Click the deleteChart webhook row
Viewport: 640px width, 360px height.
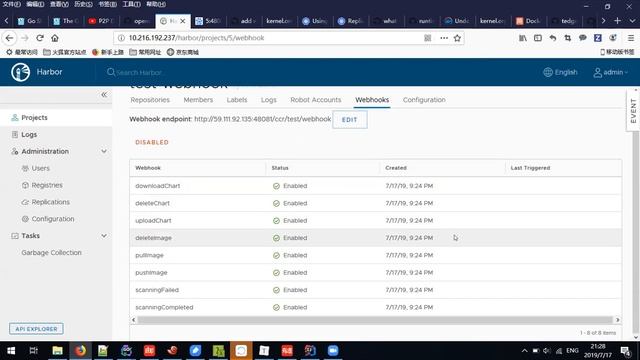(376, 203)
